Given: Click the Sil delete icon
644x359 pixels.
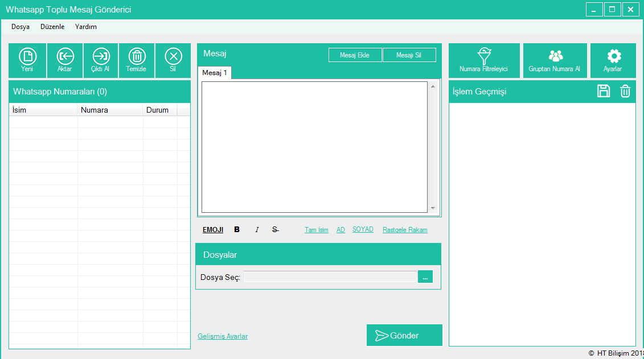Looking at the screenshot, I should pyautogui.click(x=173, y=60).
